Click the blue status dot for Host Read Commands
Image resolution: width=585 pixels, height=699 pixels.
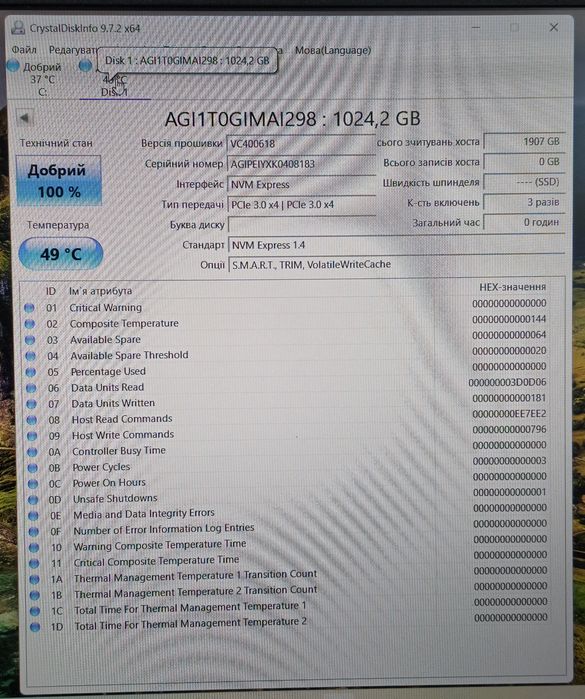coord(32,420)
